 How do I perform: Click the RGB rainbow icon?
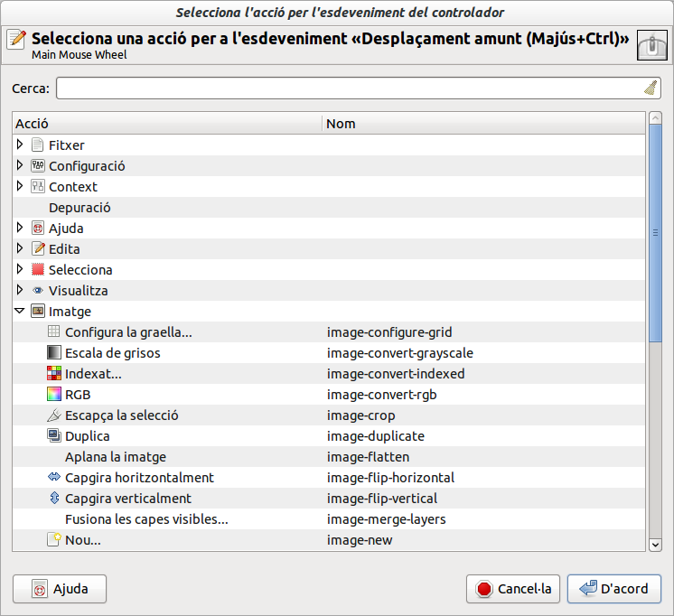(53, 395)
